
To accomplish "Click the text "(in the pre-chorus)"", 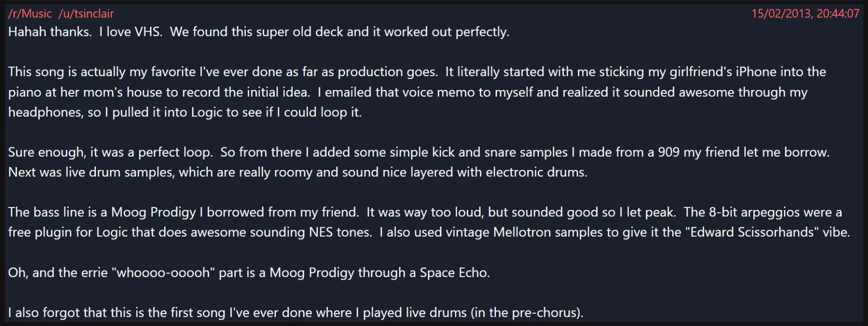I will tap(527, 313).
